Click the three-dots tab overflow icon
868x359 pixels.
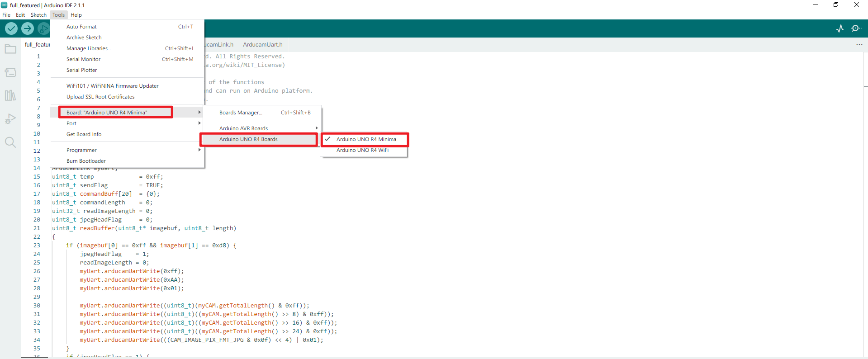coord(859,44)
